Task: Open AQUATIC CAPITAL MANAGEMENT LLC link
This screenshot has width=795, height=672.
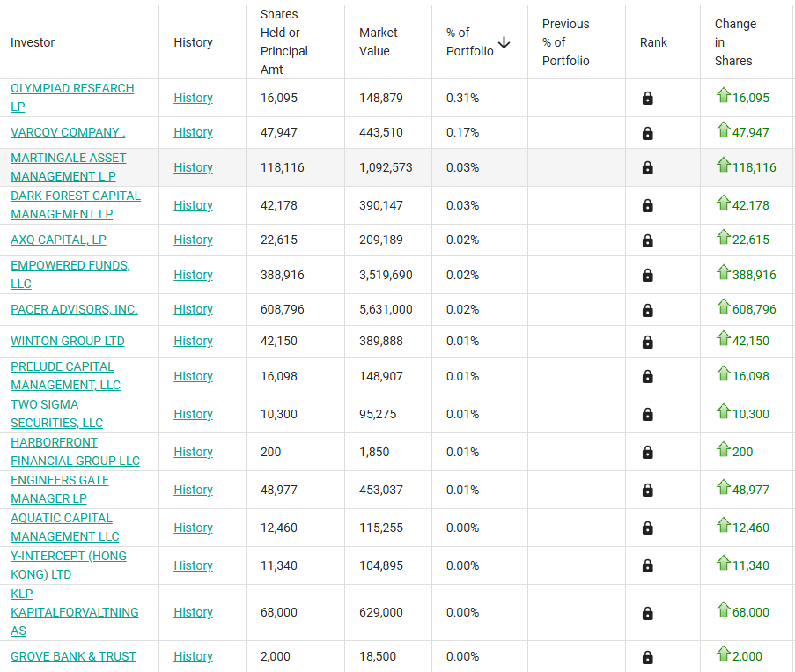Action: (x=65, y=528)
